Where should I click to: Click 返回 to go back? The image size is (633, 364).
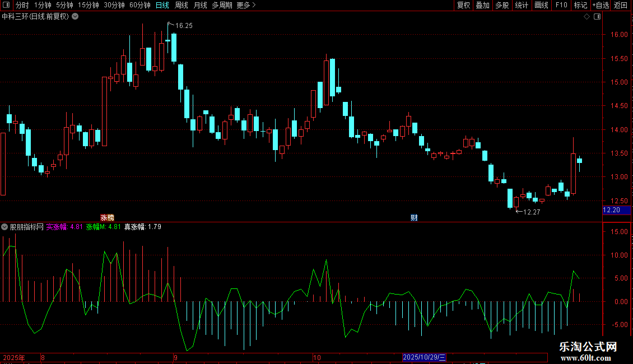click(x=621, y=5)
